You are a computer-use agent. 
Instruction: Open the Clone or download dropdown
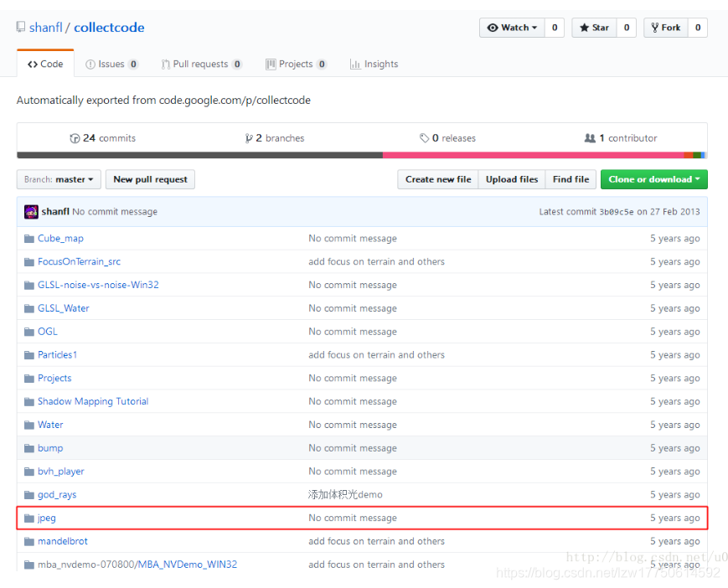click(654, 179)
